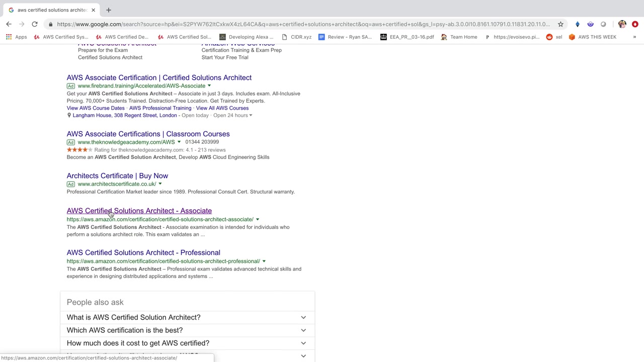Expand architectscertificate.co.uk URL dropdown
The image size is (644, 362).
[160, 184]
